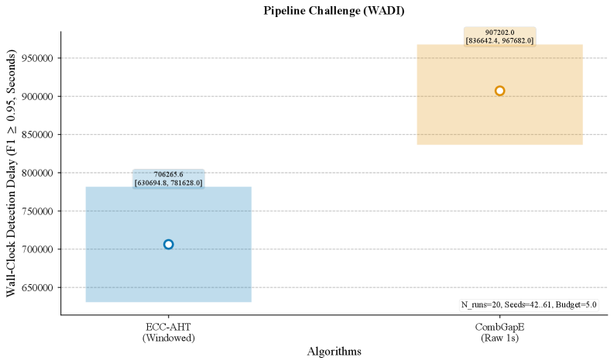Click the 800000 y-axis tick label
The width and height of the screenshot is (614, 364).
click(x=36, y=173)
